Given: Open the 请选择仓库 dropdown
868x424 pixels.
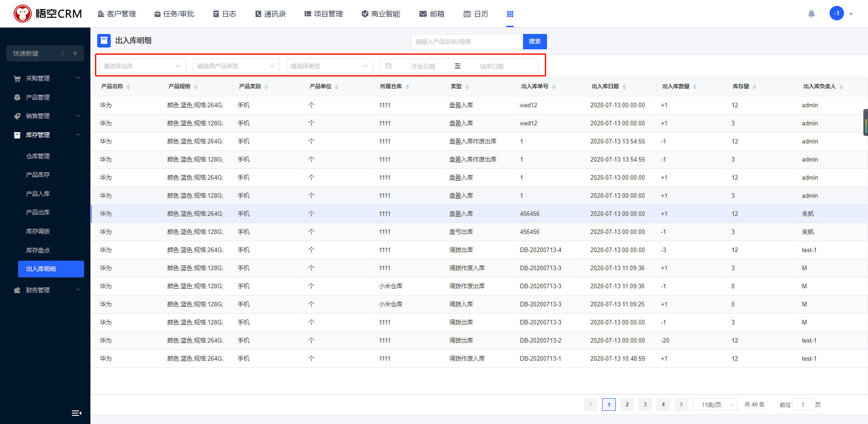Looking at the screenshot, I should [x=142, y=66].
